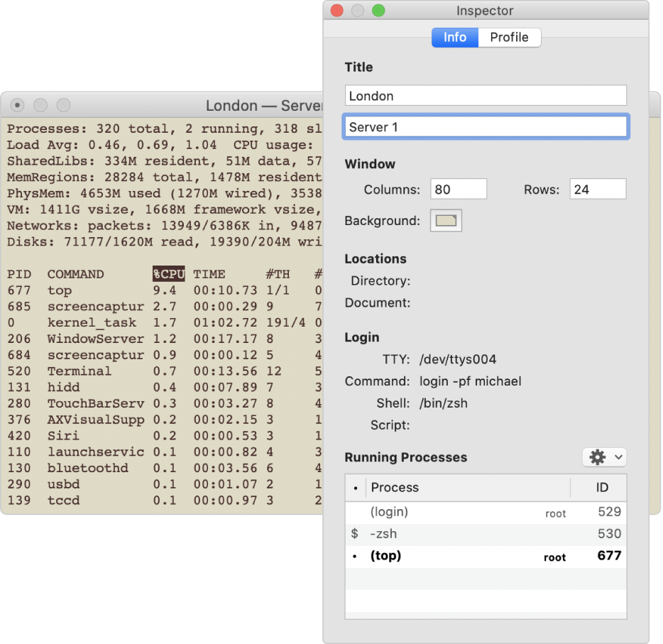The height and width of the screenshot is (644, 663).
Task: Click the /dev/ttys004 TTY value
Action: pyautogui.click(x=458, y=359)
